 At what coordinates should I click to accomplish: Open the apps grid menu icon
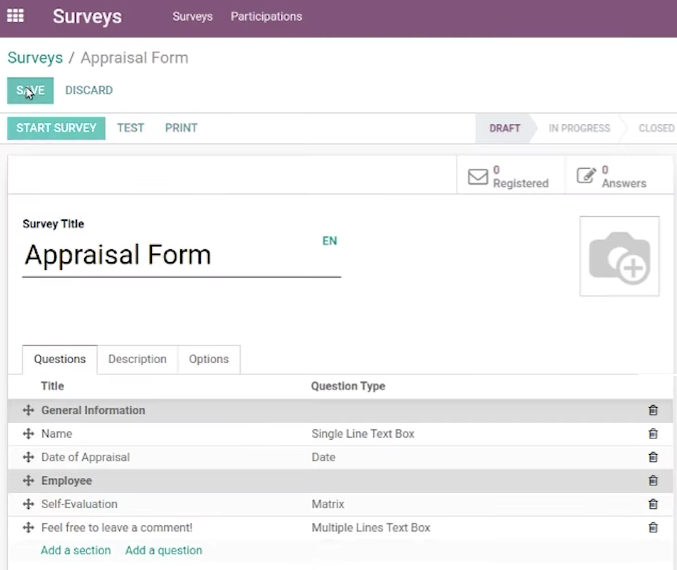pos(16,16)
